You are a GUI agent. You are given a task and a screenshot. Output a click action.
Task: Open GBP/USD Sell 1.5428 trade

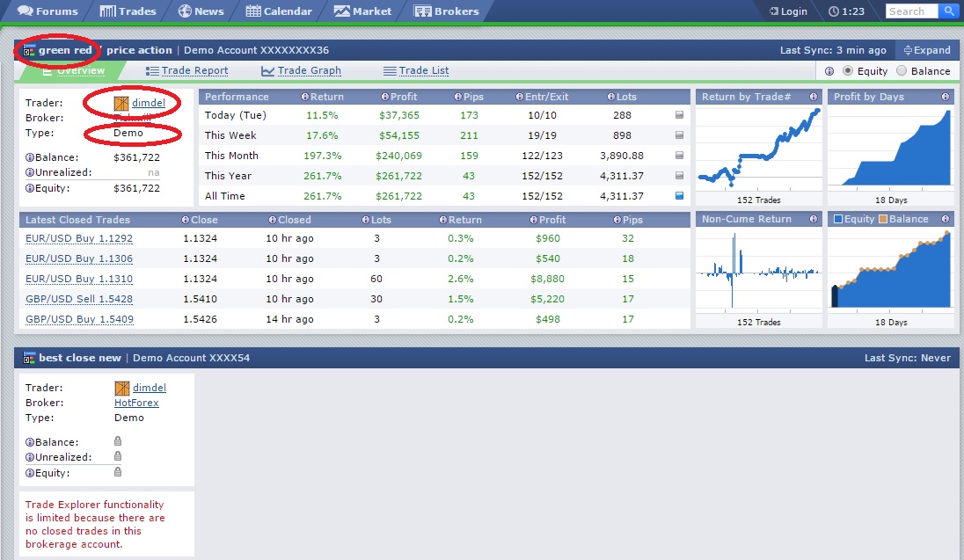79,300
